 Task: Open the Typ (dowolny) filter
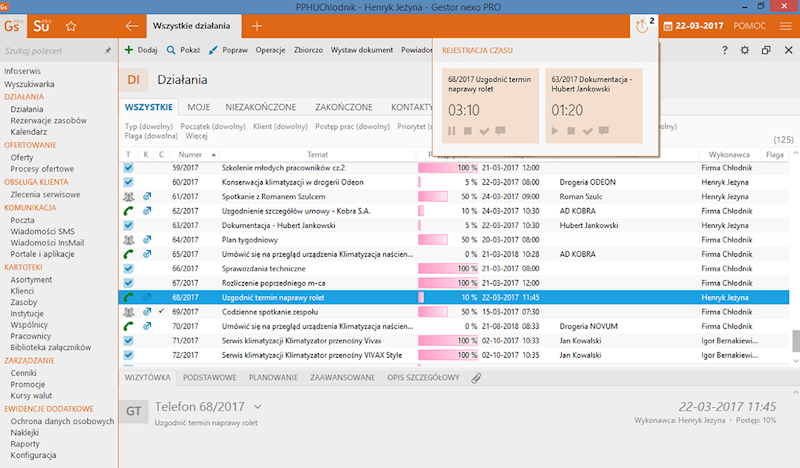[x=148, y=127]
